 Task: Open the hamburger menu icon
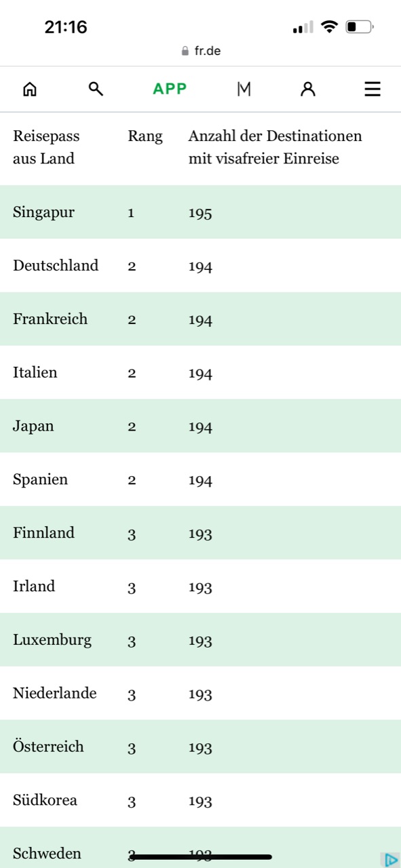click(x=373, y=89)
